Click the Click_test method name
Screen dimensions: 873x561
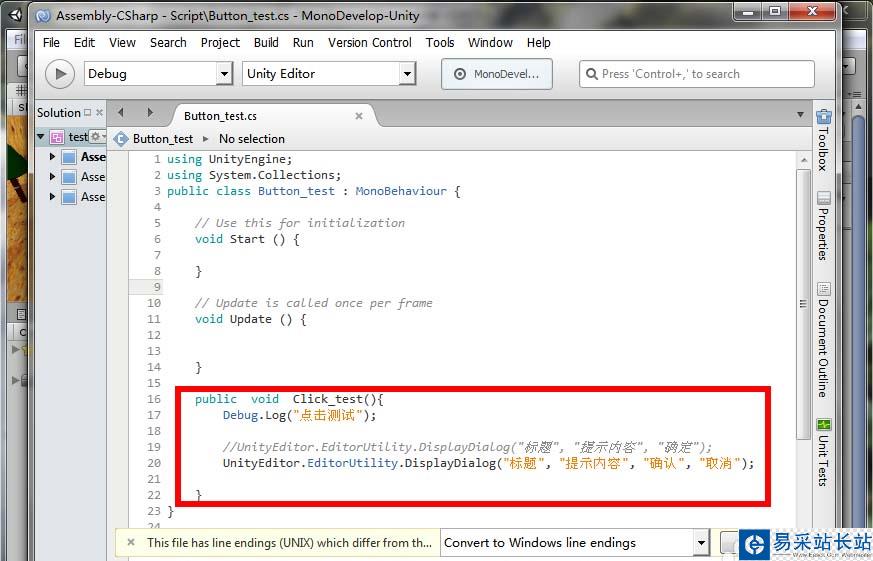pyautogui.click(x=327, y=399)
